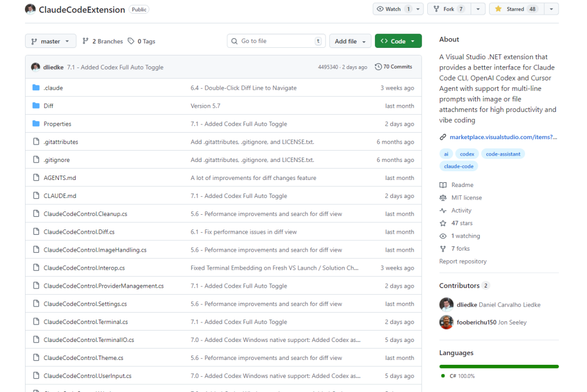Screen dimensions: 587x392
Task: Click fooberichu150's contributor avatar
Action: click(446, 322)
